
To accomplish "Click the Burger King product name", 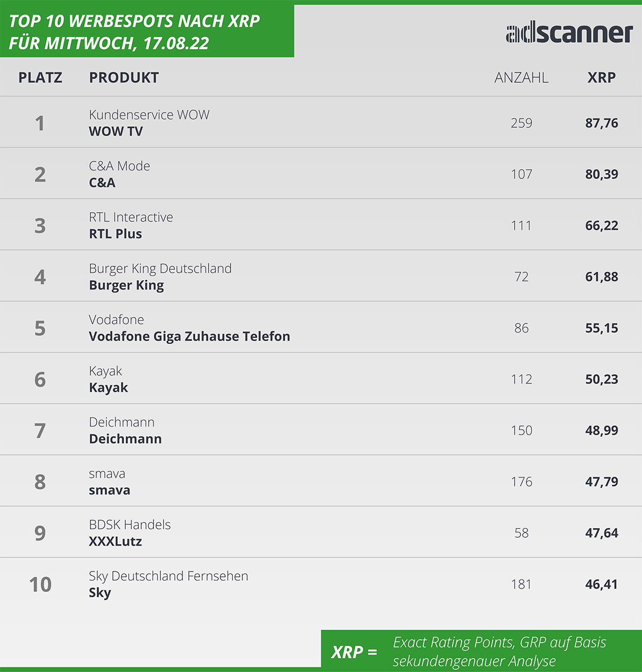I will [x=126, y=285].
